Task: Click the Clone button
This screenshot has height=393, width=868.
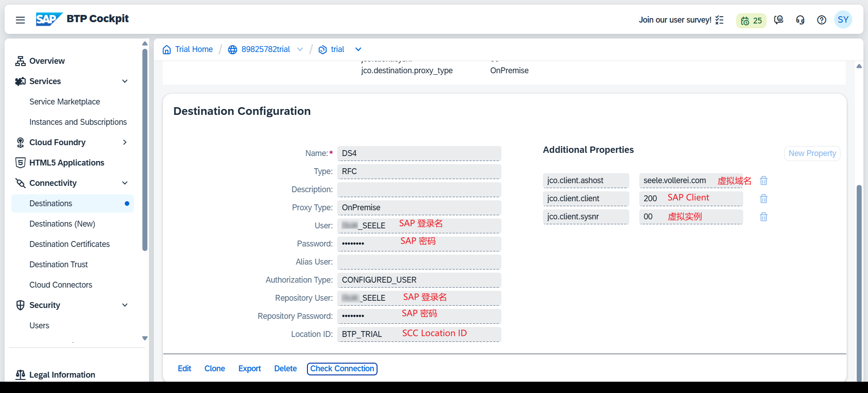Action: [x=215, y=369]
